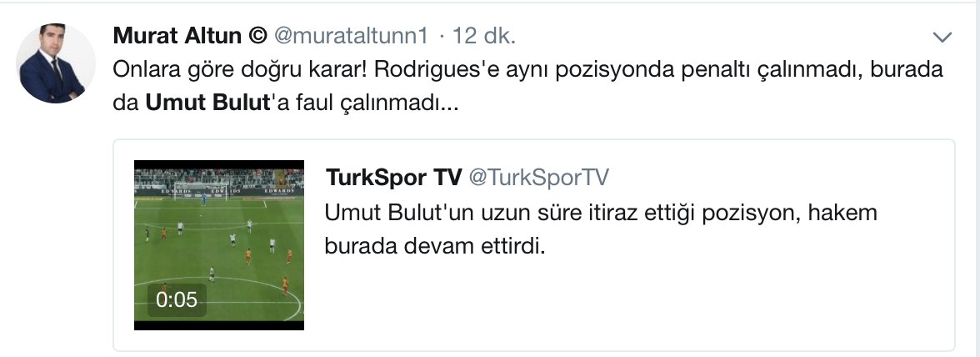Screen dimensions: 980x357
Task: Play the quoted football video thumbnail
Action: (219, 245)
